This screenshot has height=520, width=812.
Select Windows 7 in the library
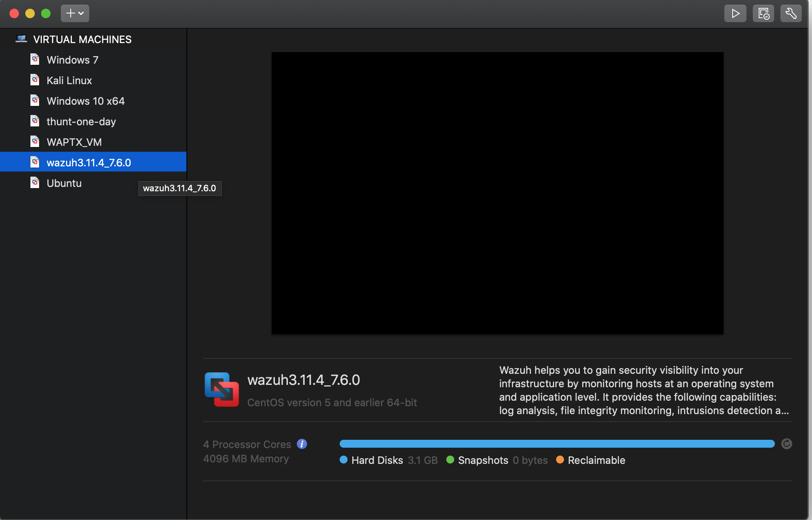(x=72, y=60)
